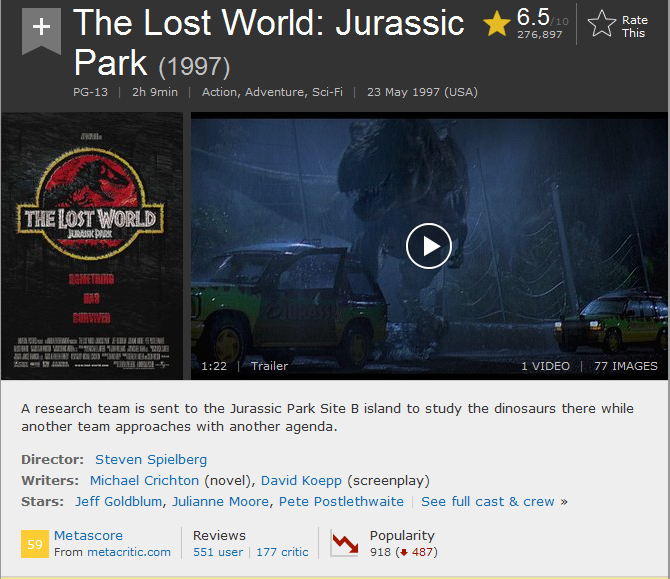The image size is (670, 579).
Task: Open Julianne Moore's page
Action: coord(220,501)
